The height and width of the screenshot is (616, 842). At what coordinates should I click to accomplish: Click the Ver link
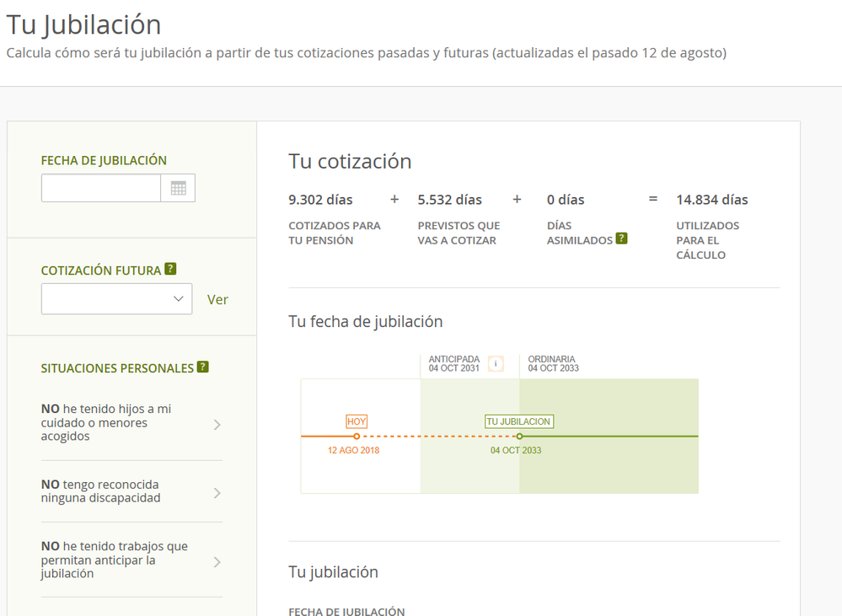[x=217, y=300]
